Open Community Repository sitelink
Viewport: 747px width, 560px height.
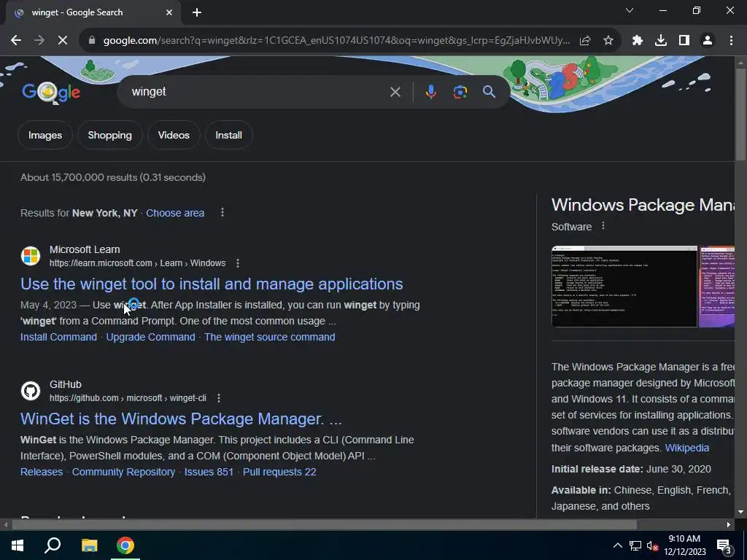(x=123, y=472)
